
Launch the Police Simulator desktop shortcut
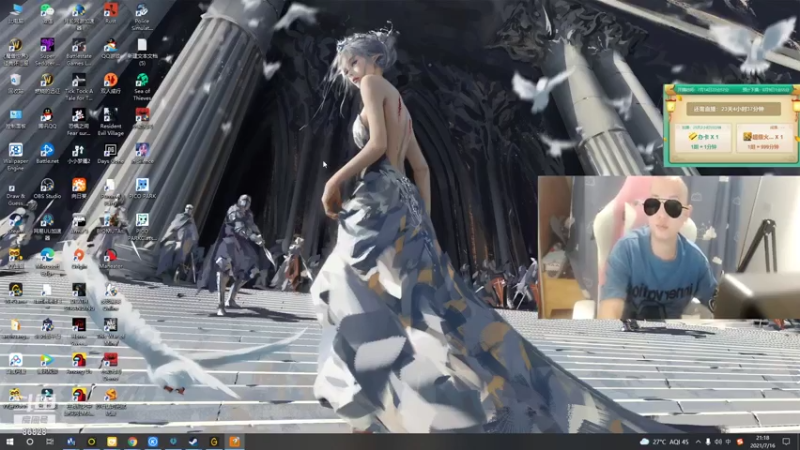click(142, 16)
